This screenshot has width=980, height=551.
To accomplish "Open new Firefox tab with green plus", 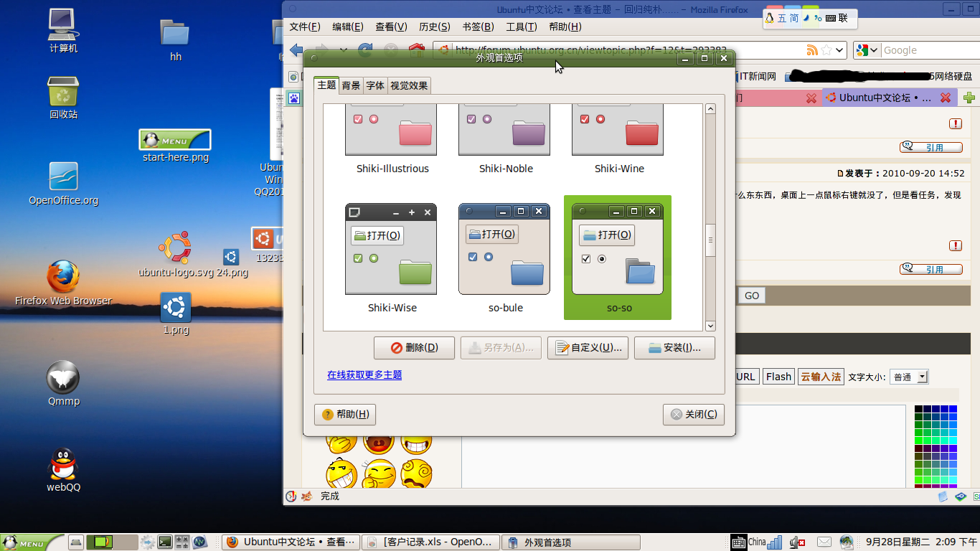I will coord(970,98).
